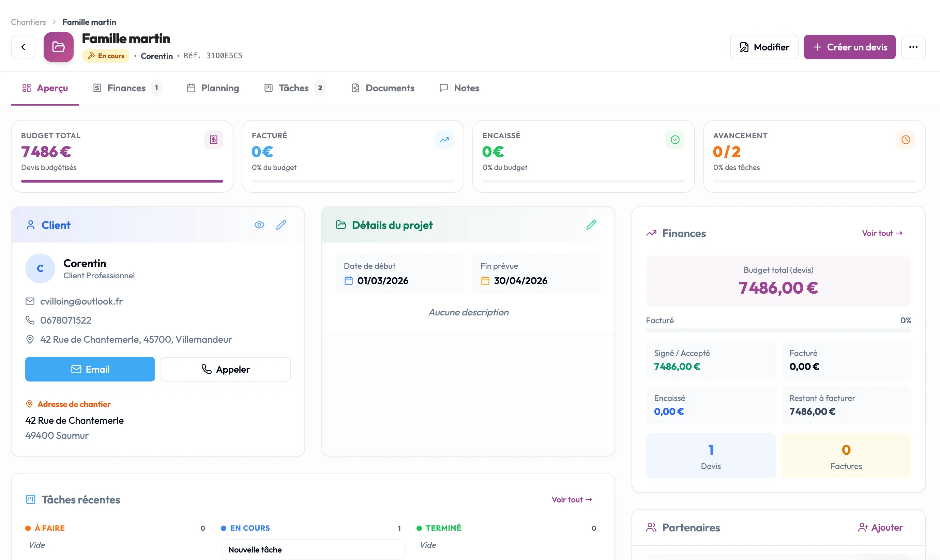
Task: Click the En cours status badge
Action: [x=106, y=56]
